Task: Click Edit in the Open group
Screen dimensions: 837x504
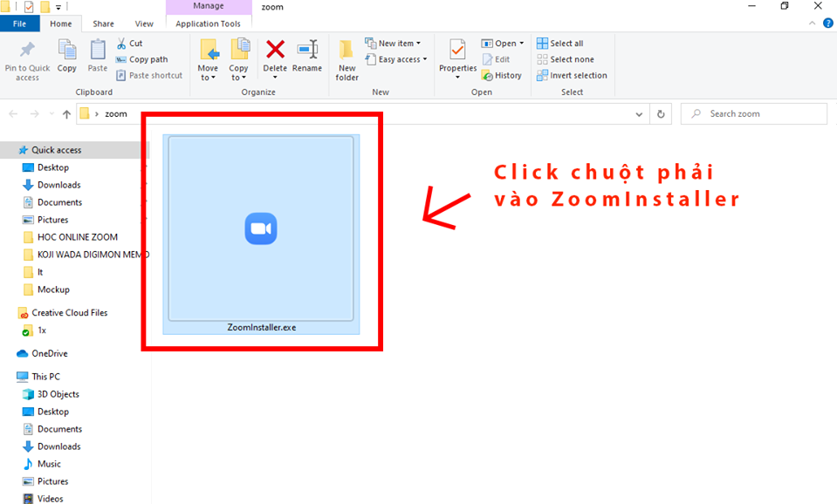Action: pos(496,59)
